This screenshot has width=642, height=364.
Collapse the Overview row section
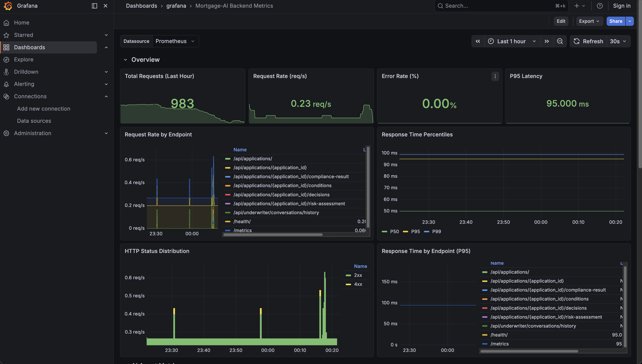pyautogui.click(x=126, y=60)
